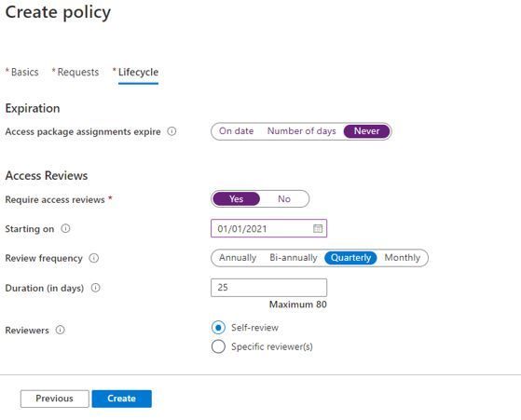Viewport: 521px width, 420px height.
Task: Click the Duration in days input field
Action: 268,288
